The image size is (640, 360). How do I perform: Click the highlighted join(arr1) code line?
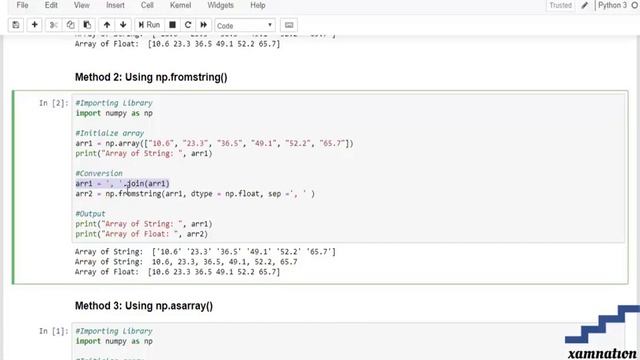coord(122,184)
